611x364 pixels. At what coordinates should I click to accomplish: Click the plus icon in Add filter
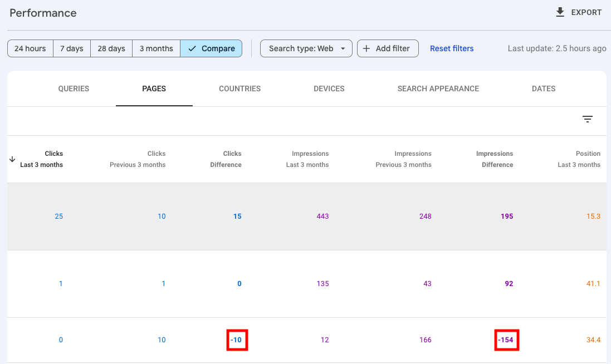(366, 48)
